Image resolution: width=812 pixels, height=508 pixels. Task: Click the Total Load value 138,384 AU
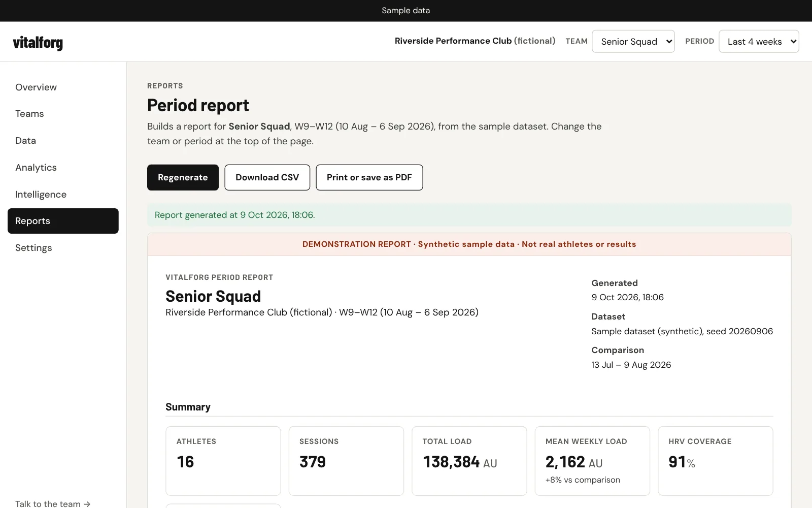[460, 462]
